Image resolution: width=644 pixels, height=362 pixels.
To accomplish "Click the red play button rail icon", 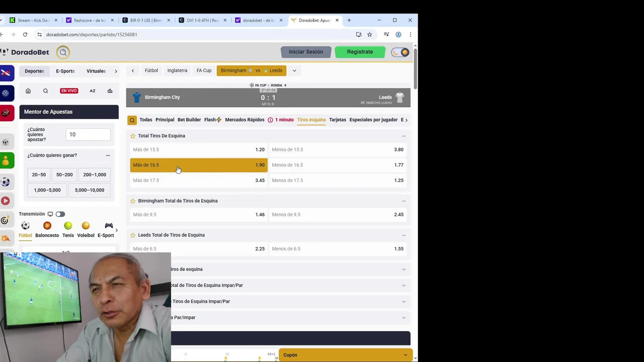I will (6, 201).
